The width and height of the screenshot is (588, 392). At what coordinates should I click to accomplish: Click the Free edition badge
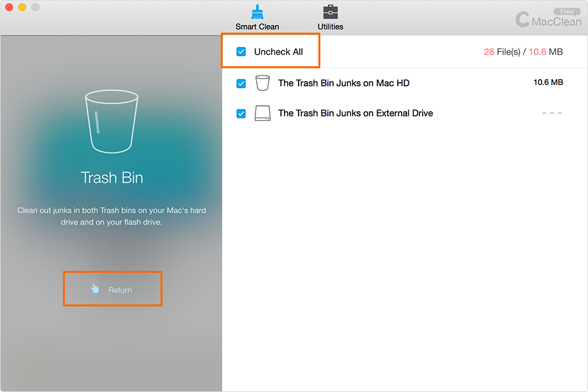[x=566, y=12]
